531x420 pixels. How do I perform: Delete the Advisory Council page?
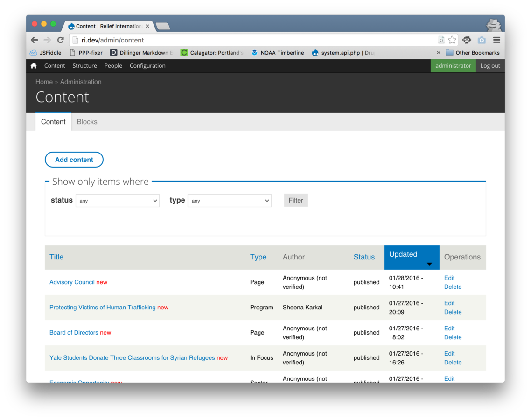click(x=453, y=287)
